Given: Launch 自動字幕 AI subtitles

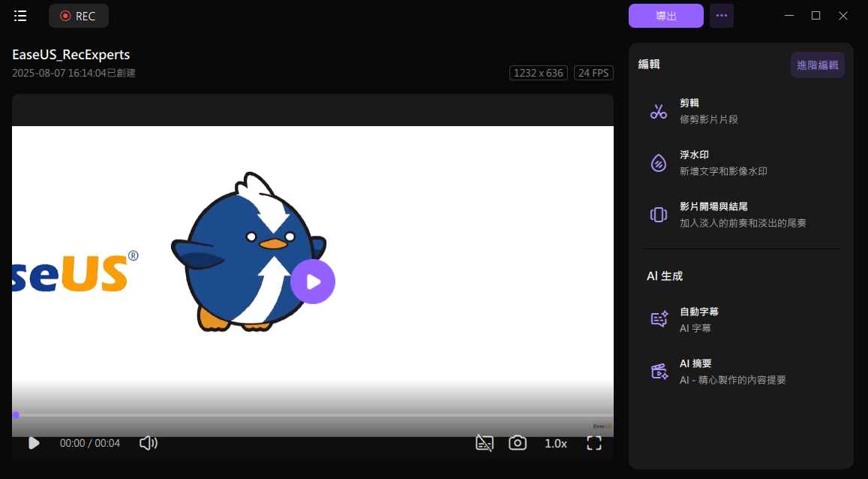Looking at the screenshot, I should point(742,320).
